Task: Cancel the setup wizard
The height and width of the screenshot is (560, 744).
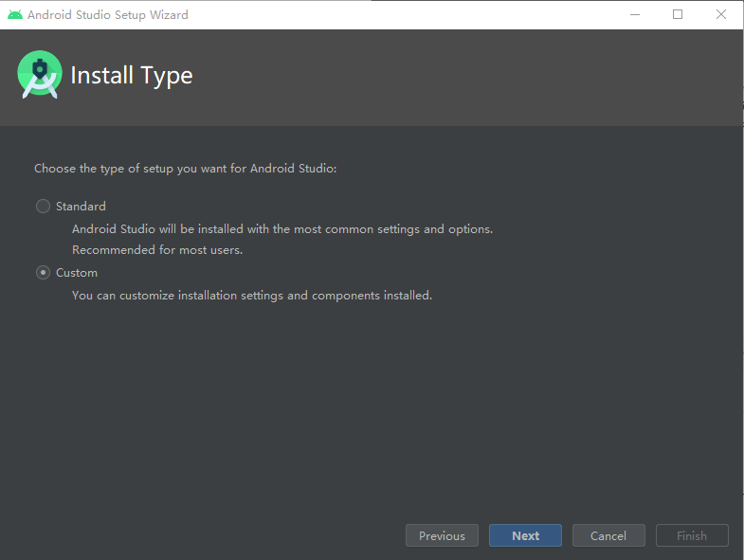Action: (x=608, y=535)
